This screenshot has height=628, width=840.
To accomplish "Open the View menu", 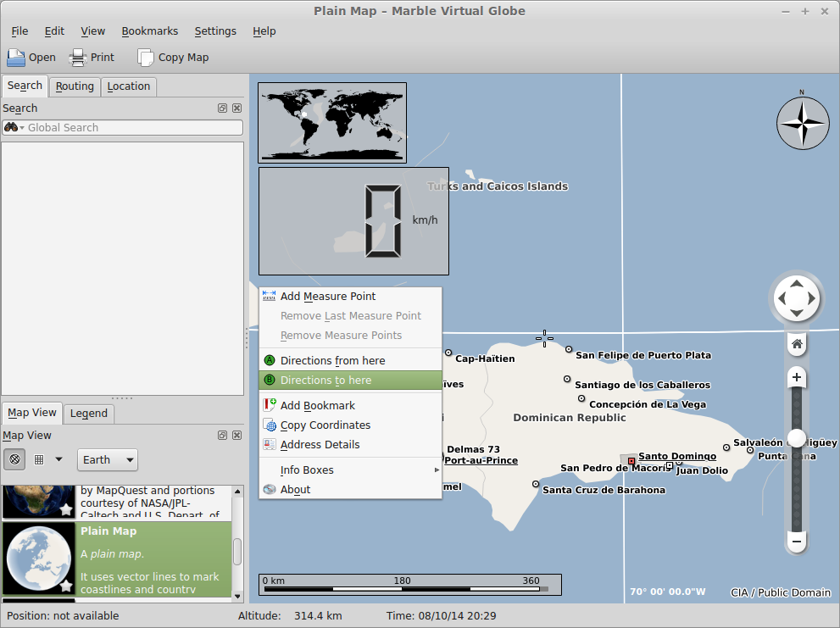I will pos(92,31).
